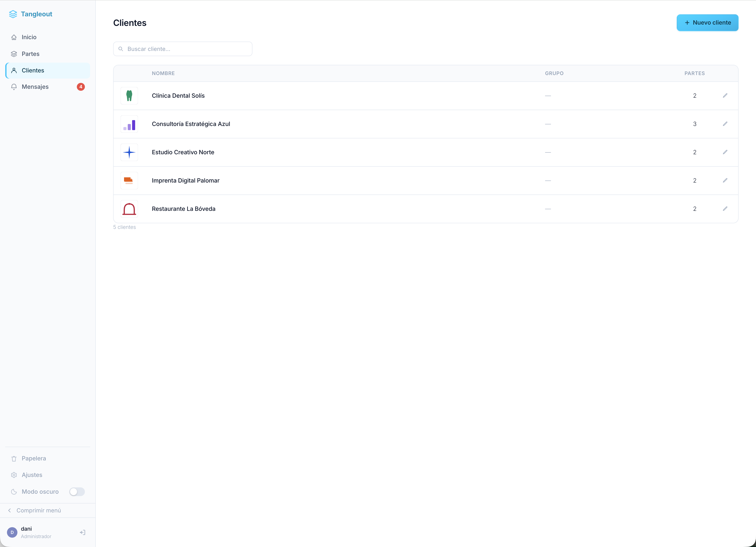
Task: Go to the Partes section
Action: coord(48,54)
